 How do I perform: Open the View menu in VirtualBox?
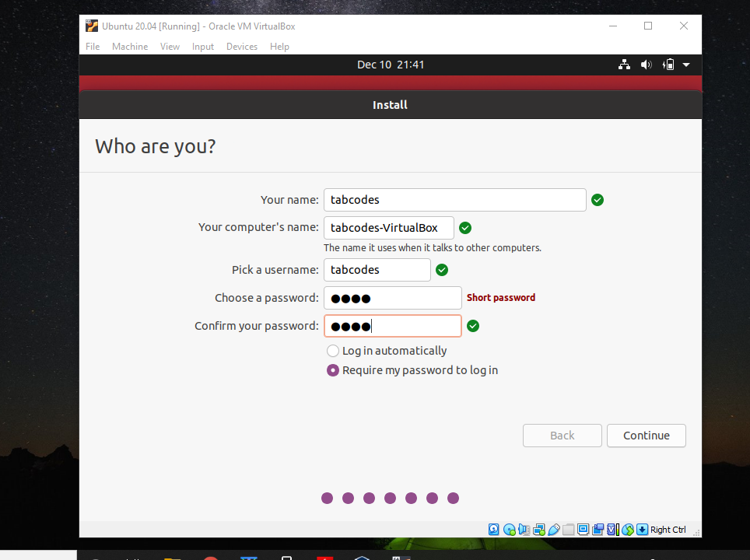[170, 47]
